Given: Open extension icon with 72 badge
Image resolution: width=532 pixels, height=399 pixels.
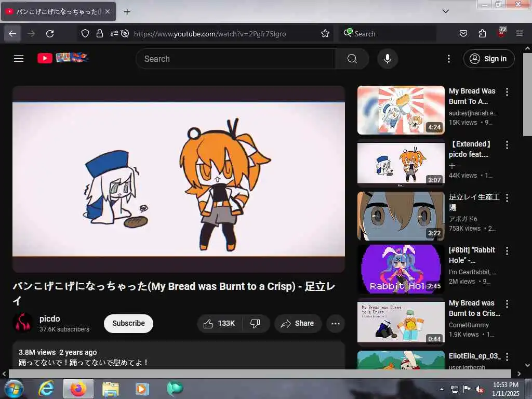Looking at the screenshot, I should point(501,32).
